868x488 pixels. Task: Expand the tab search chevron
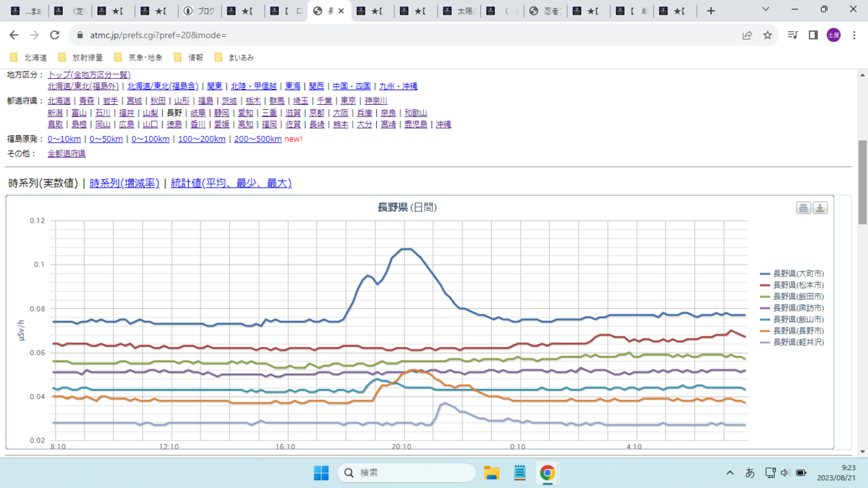pos(767,9)
